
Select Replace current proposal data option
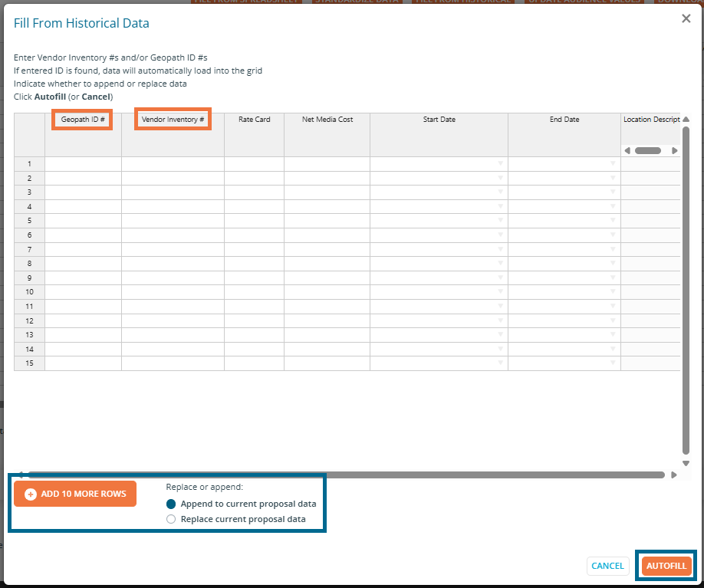click(x=172, y=519)
